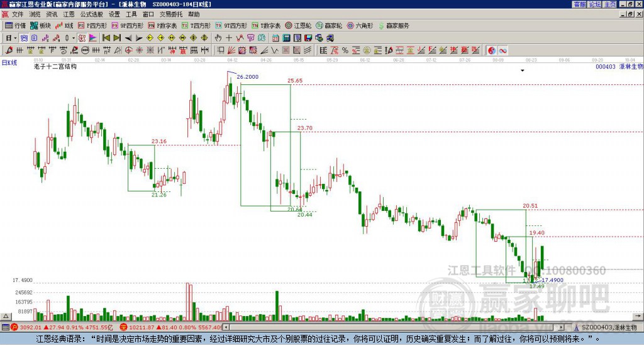This screenshot has width=644, height=345.
Task: Select the red pen drawing tool
Action: (9, 50)
